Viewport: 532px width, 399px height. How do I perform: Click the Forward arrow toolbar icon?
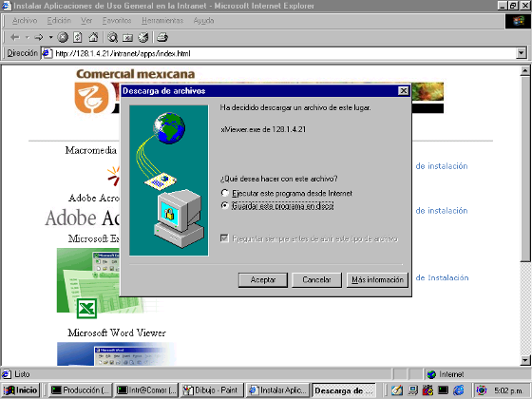(x=39, y=37)
